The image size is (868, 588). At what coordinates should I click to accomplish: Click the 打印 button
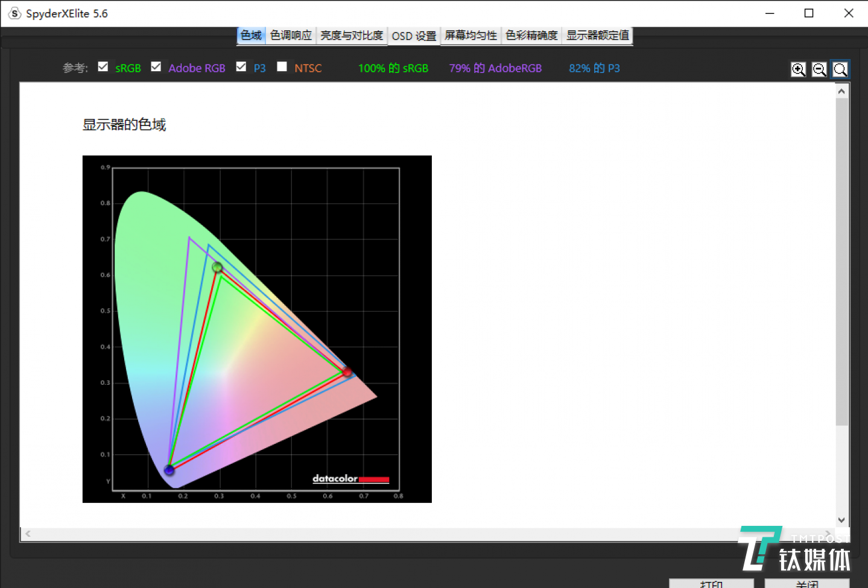point(711,583)
